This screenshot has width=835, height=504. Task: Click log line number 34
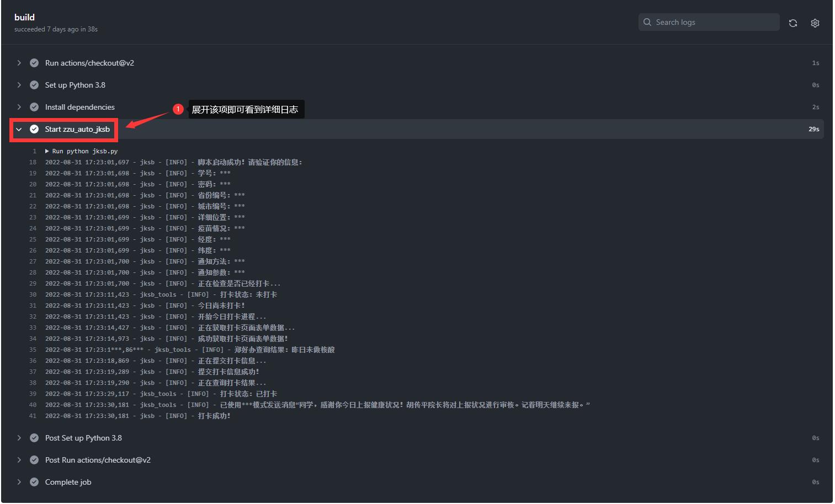[33, 339]
